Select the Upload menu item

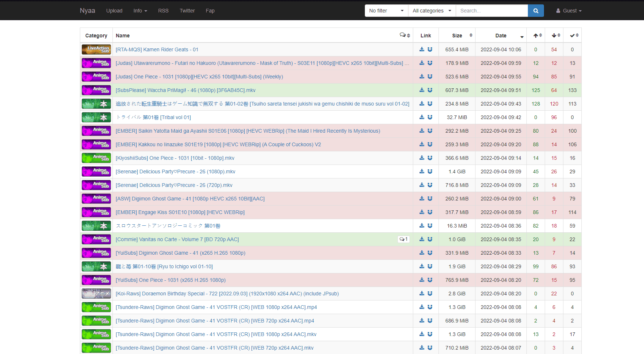(x=114, y=11)
